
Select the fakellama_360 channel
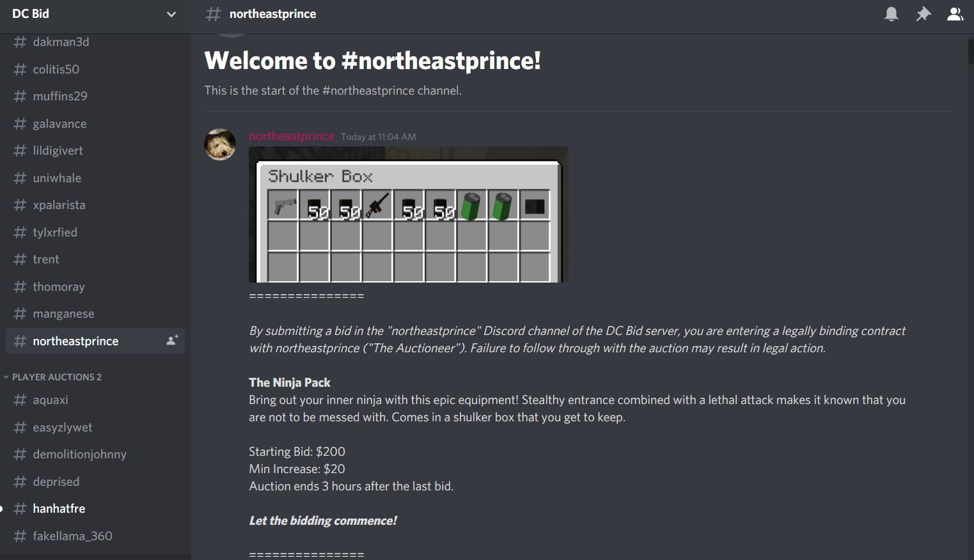pyautogui.click(x=95, y=536)
